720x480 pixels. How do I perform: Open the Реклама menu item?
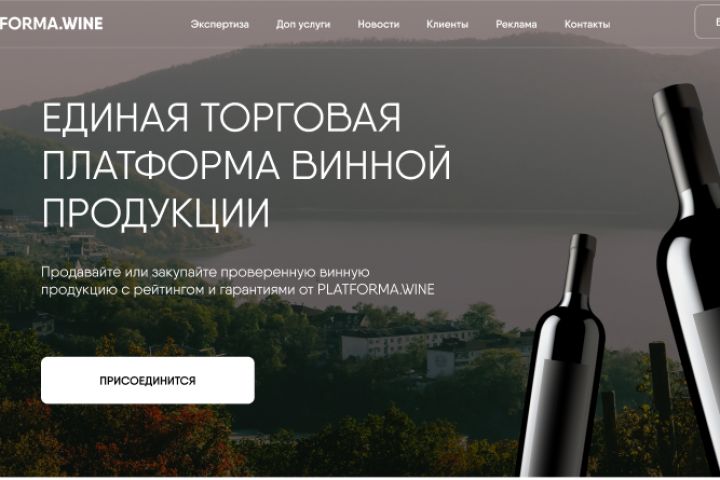516,24
